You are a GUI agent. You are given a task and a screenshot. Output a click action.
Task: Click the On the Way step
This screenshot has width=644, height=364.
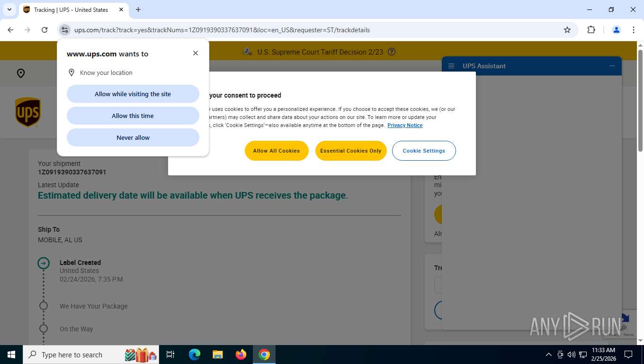pyautogui.click(x=76, y=329)
